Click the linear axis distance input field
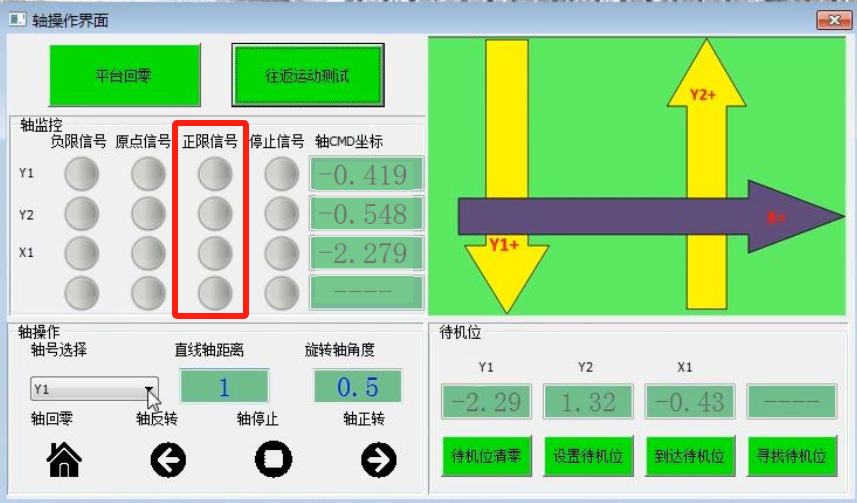Image resolution: width=857 pixels, height=503 pixels. 224,387
